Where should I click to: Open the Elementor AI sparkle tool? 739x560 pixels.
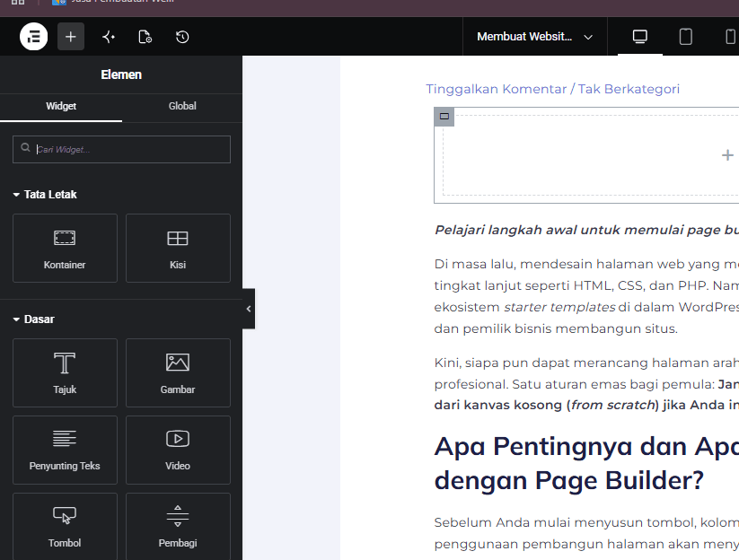click(109, 37)
